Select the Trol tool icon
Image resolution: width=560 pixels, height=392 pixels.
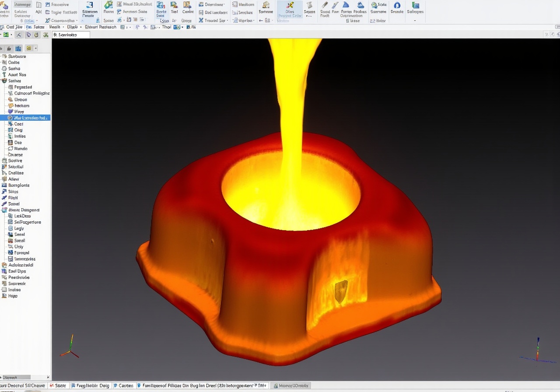coord(174,6)
